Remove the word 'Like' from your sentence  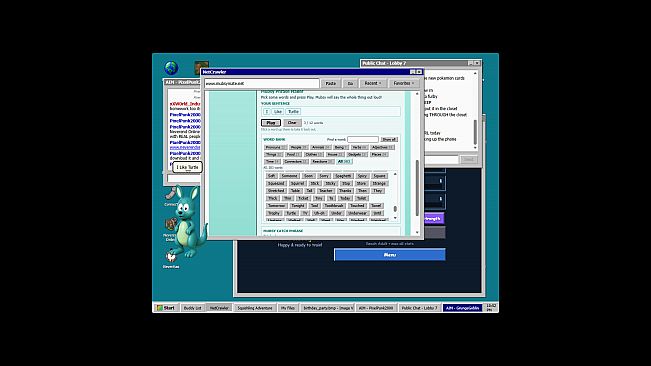tap(278, 112)
